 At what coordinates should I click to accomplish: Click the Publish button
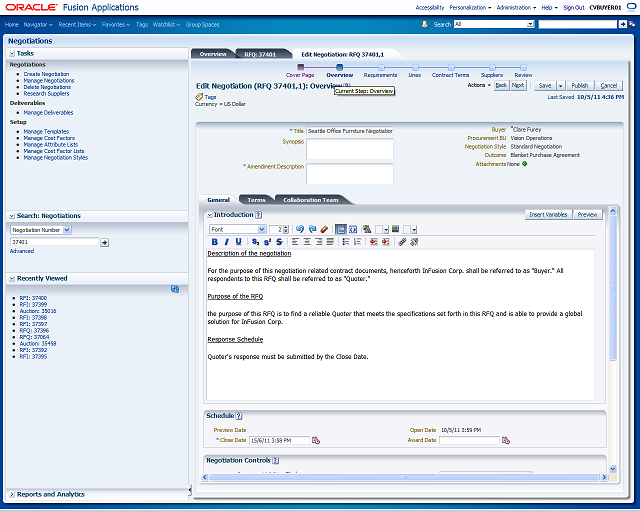click(580, 85)
